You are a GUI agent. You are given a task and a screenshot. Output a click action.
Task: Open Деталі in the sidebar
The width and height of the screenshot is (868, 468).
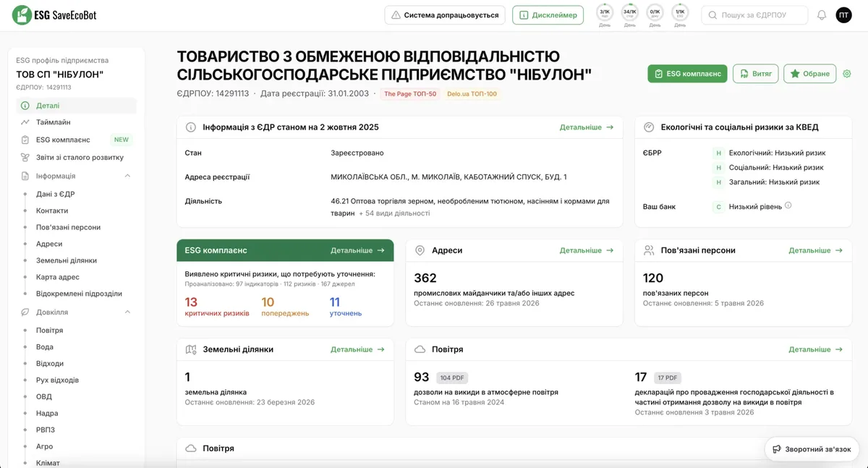tap(76, 106)
